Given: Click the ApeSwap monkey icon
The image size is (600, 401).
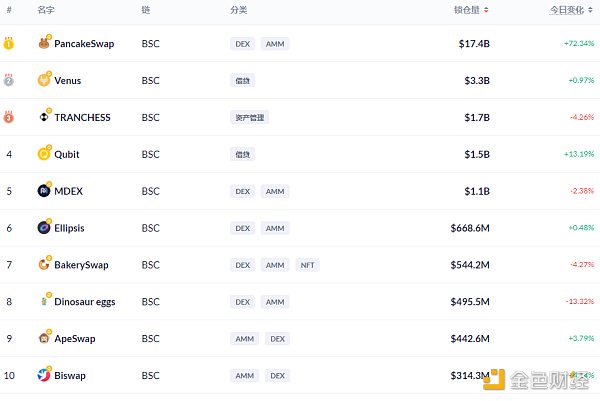Looking at the screenshot, I should coord(44,338).
